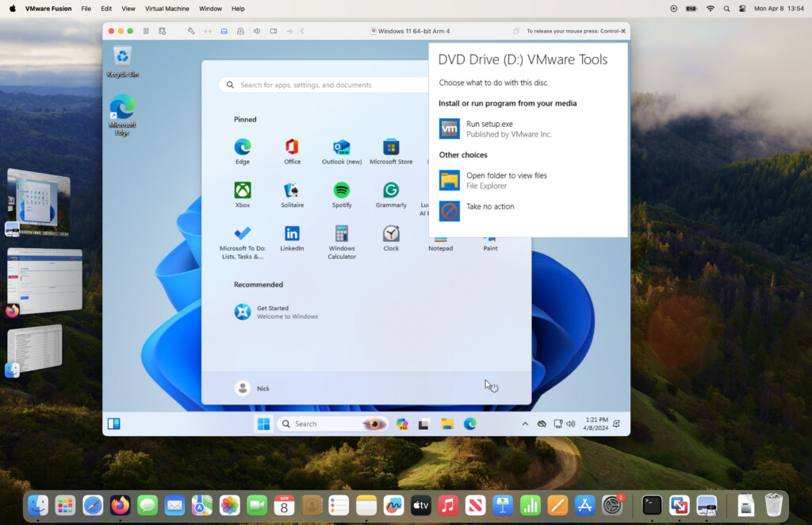Open File Explorer on Windows taskbar
Viewport: 812px width, 525px height.
click(447, 424)
